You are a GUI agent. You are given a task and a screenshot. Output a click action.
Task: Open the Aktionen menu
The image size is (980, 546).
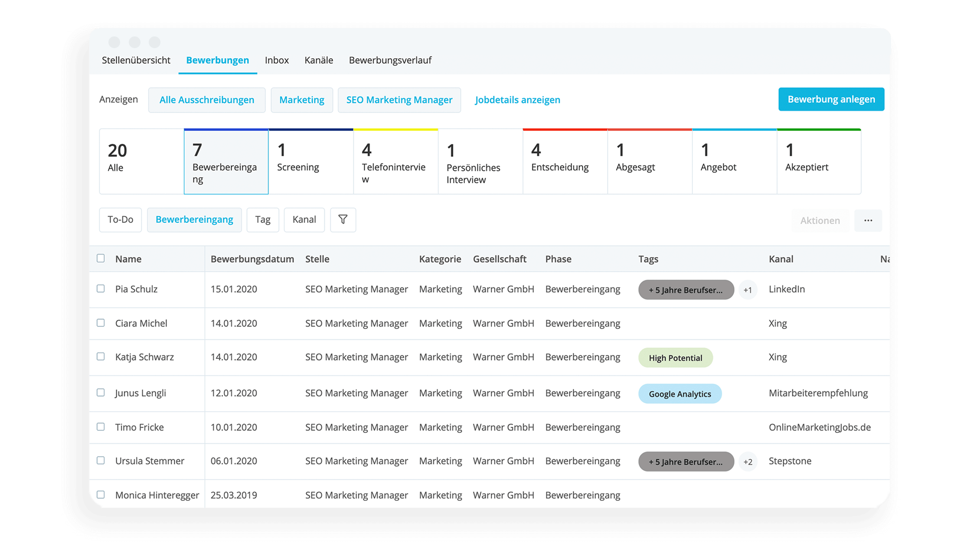[x=820, y=221]
